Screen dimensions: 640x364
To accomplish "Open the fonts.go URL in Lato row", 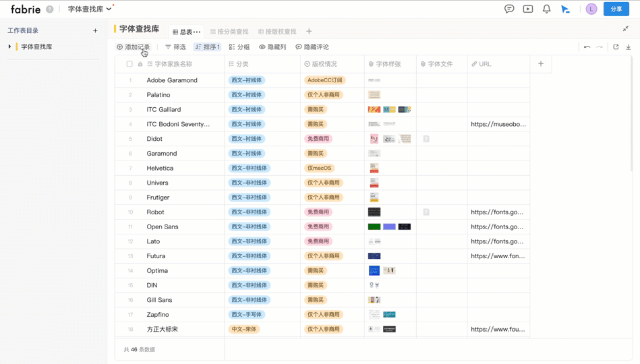I will 497,241.
